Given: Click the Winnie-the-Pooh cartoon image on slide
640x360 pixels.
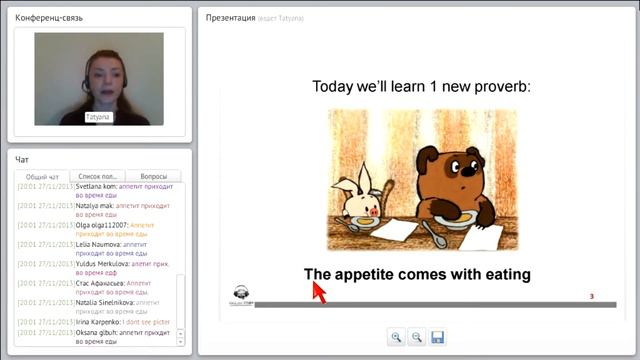Looking at the screenshot, I should click(x=422, y=180).
